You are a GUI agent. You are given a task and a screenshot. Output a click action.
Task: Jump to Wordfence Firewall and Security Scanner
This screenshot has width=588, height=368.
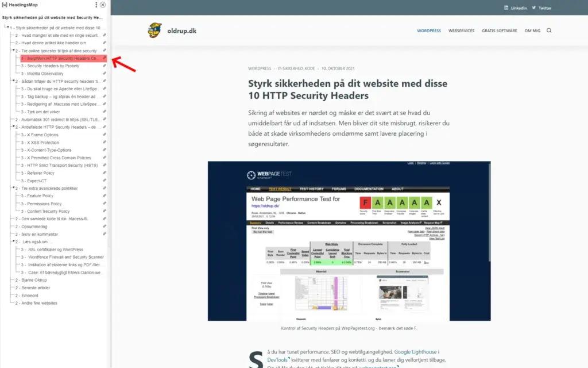62,257
